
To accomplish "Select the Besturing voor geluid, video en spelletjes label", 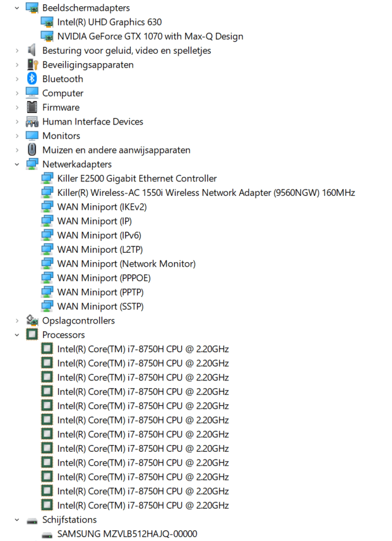I will click(127, 51).
